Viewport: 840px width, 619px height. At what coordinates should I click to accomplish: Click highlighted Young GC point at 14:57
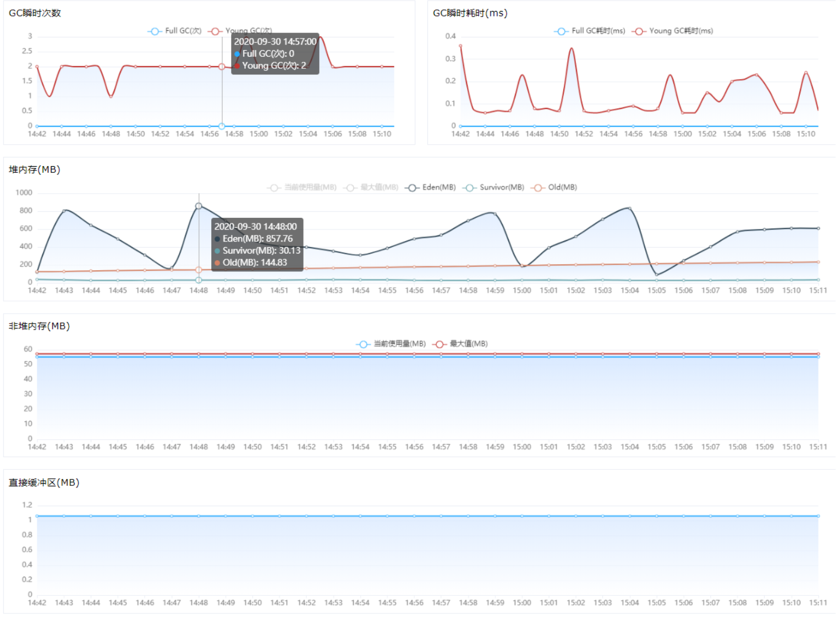point(222,67)
